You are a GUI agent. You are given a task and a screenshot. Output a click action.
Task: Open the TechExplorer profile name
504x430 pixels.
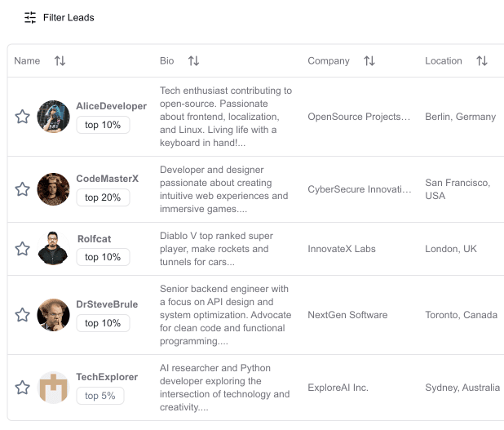pos(107,377)
